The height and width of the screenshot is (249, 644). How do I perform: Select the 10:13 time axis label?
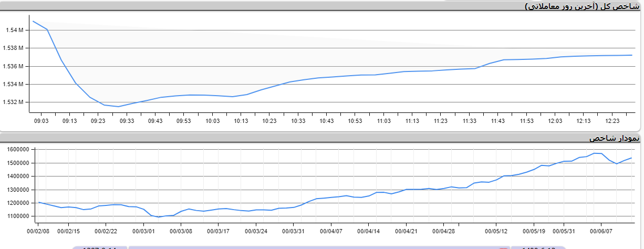(241, 121)
